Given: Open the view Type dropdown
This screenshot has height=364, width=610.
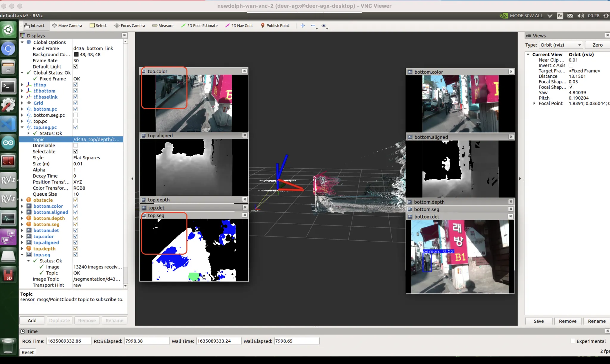Looking at the screenshot, I should click(561, 45).
